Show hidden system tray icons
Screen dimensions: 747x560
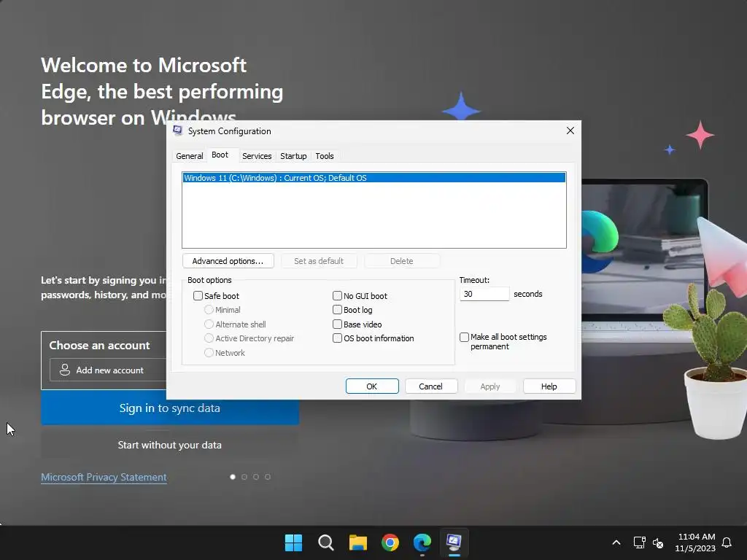point(616,542)
